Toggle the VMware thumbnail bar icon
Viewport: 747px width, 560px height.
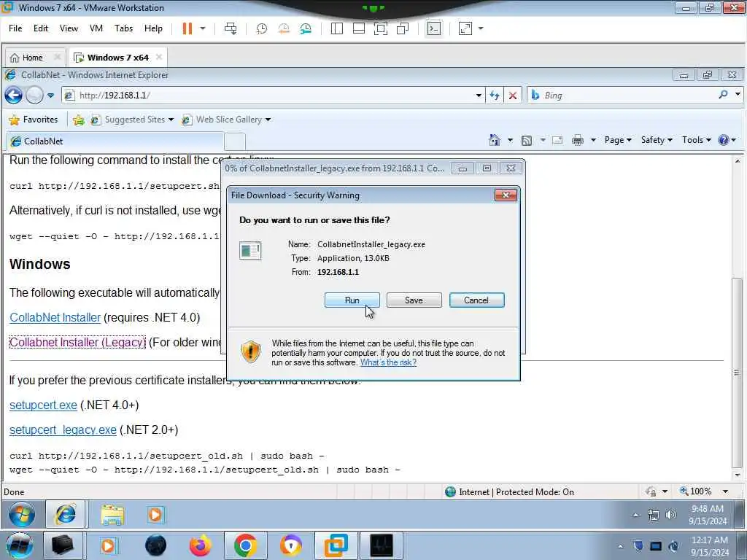359,28
